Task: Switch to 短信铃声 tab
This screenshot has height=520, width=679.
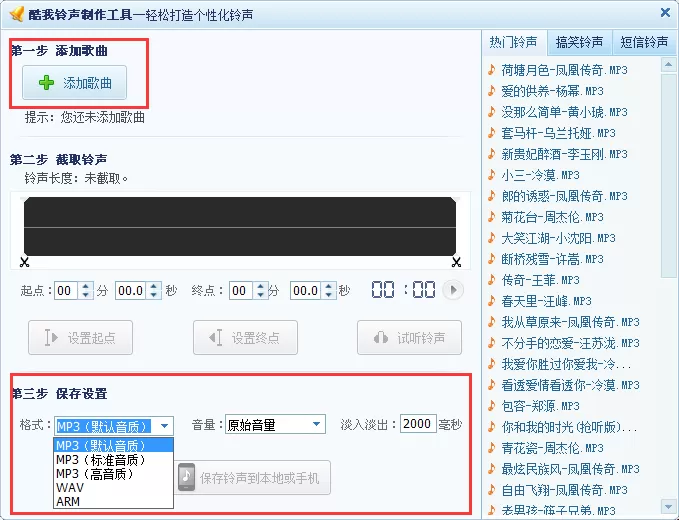Action: click(644, 42)
